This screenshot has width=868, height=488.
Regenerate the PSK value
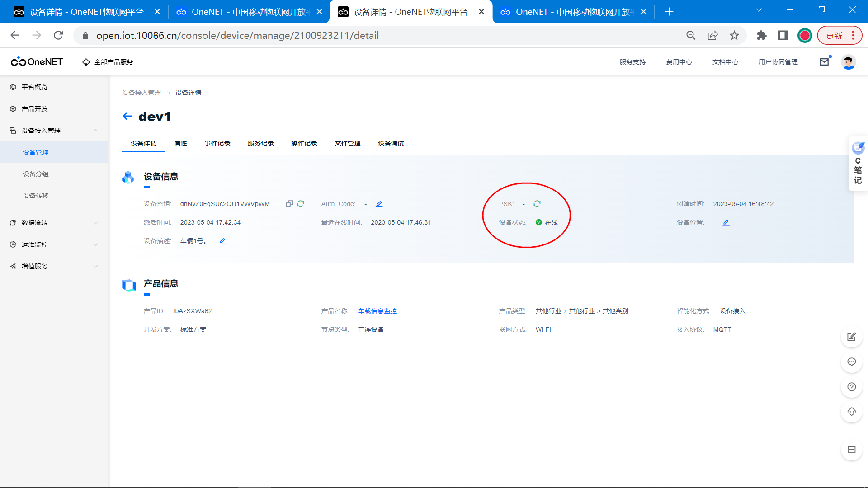537,204
